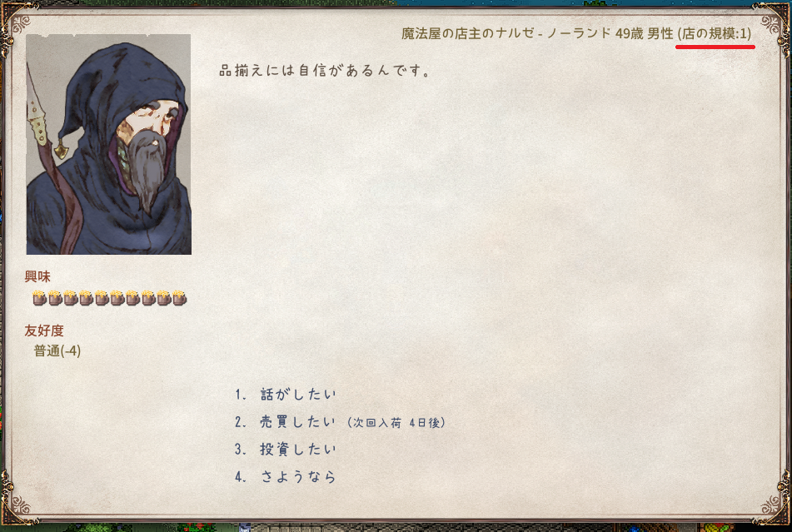Click the 49歳 男性 age text
The width and height of the screenshot is (792, 532).
point(645,34)
